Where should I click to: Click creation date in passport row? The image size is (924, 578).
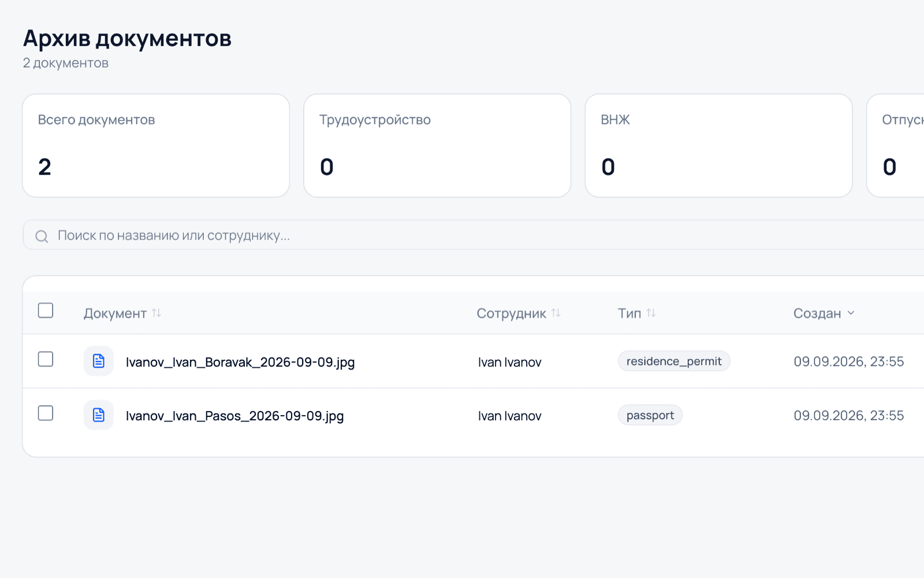[849, 415]
